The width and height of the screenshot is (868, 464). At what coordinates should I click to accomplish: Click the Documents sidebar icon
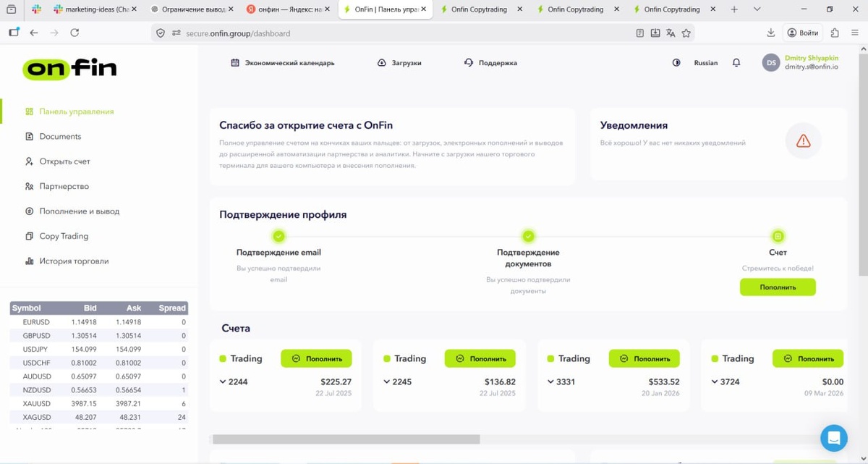pyautogui.click(x=29, y=136)
